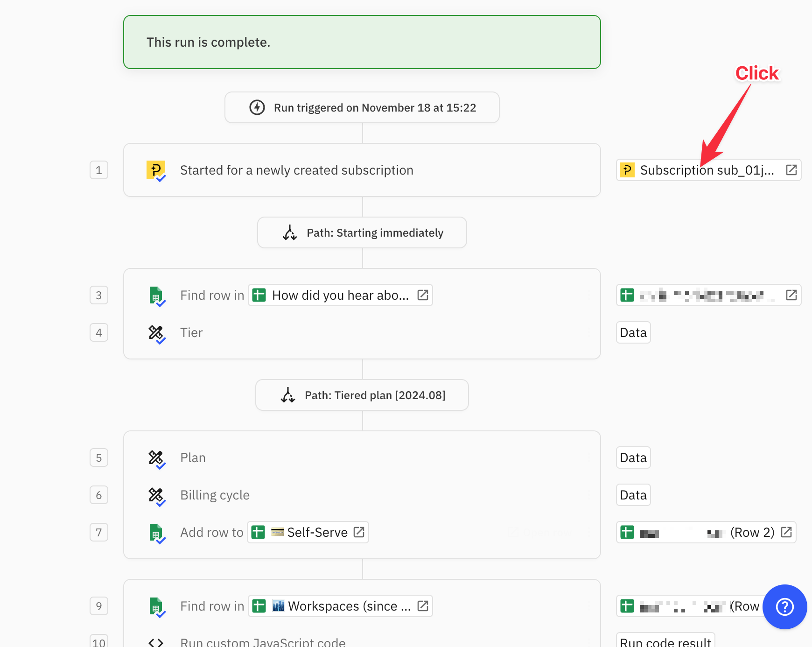
Task: Click the Google Sheets icon on step 9
Action: [156, 606]
